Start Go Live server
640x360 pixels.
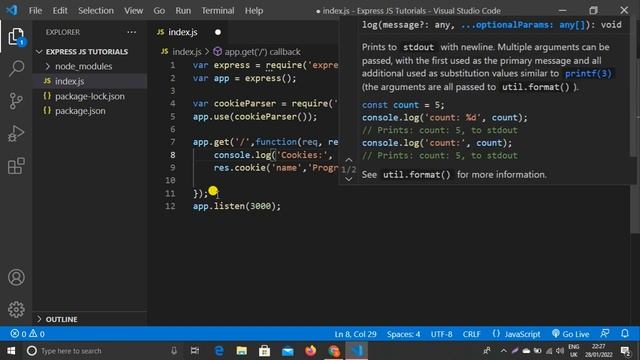(570, 334)
